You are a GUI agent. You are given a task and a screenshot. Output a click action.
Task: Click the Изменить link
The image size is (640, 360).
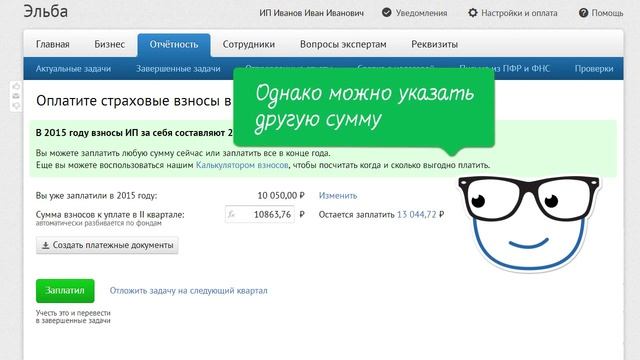[x=338, y=196]
